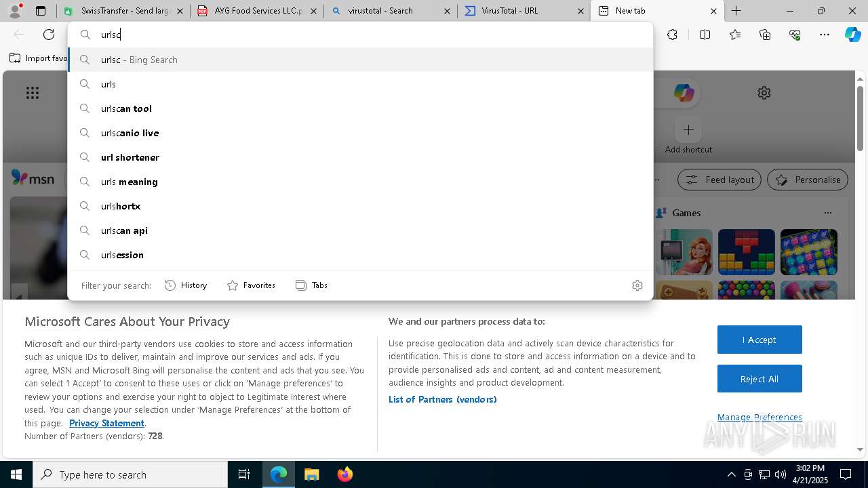Screen dimensions: 868x488
Task: Open a new browser tab with plus
Action: point(736,11)
